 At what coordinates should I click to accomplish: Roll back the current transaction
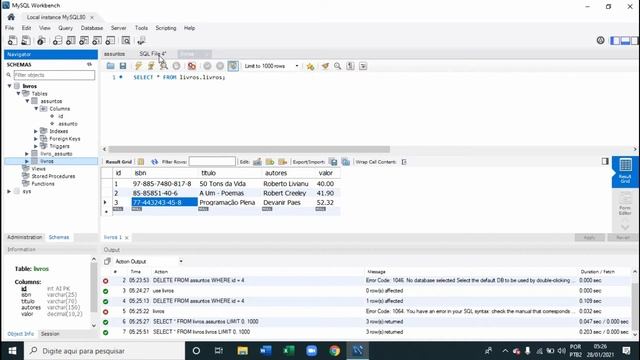coord(220,66)
